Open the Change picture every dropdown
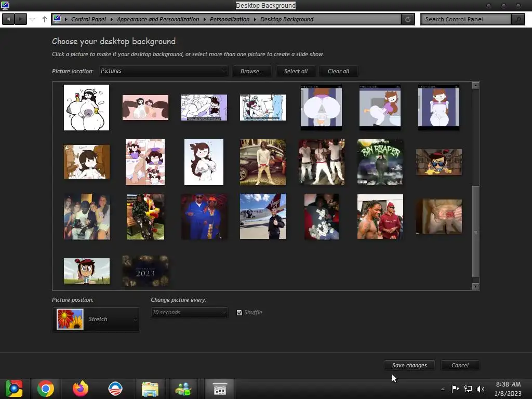Screen dimensions: 532x399 (189, 312)
